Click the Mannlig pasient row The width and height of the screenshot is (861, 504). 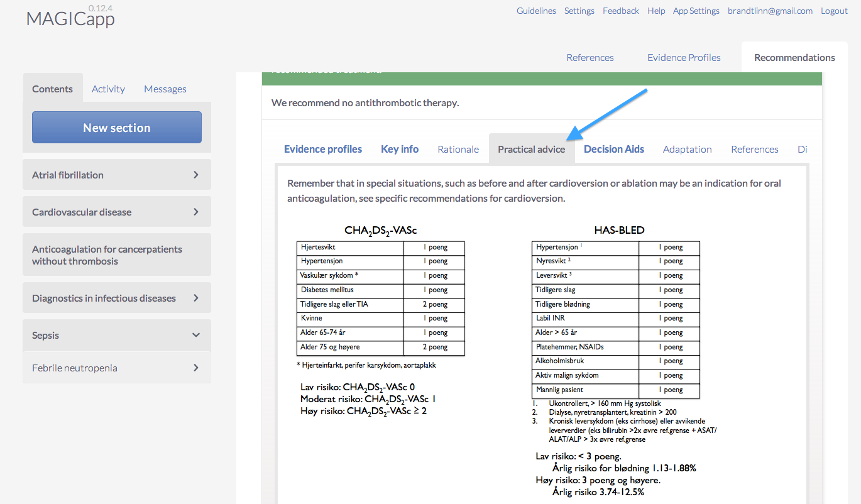point(616,390)
